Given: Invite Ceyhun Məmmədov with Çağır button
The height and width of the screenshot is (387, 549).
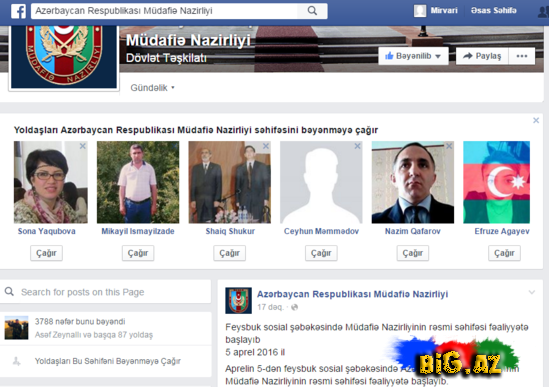Looking at the screenshot, I should [321, 253].
